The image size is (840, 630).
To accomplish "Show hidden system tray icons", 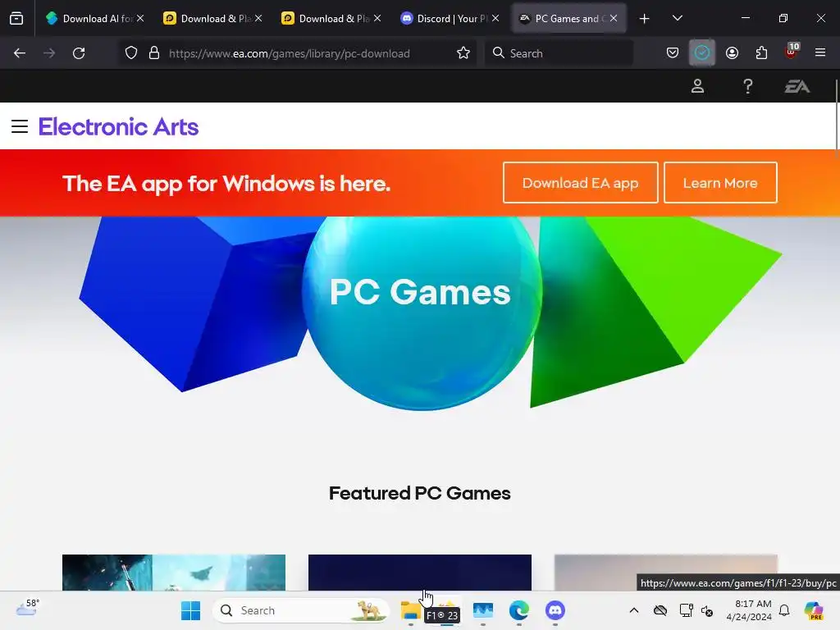I will [634, 610].
